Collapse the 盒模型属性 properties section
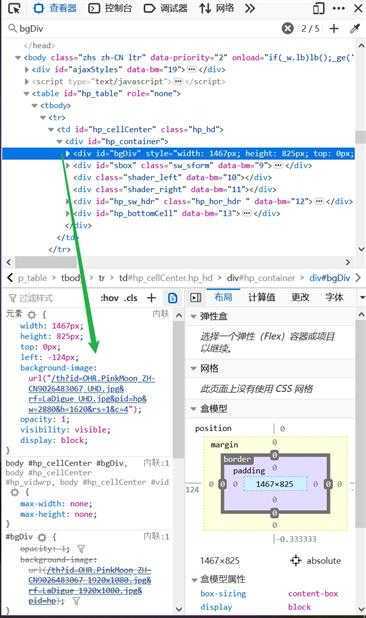366x618 pixels. pos(194,579)
